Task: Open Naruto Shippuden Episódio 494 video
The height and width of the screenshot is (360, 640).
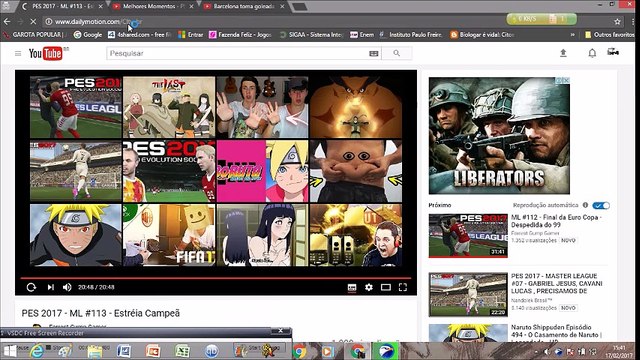Action: pos(557,333)
